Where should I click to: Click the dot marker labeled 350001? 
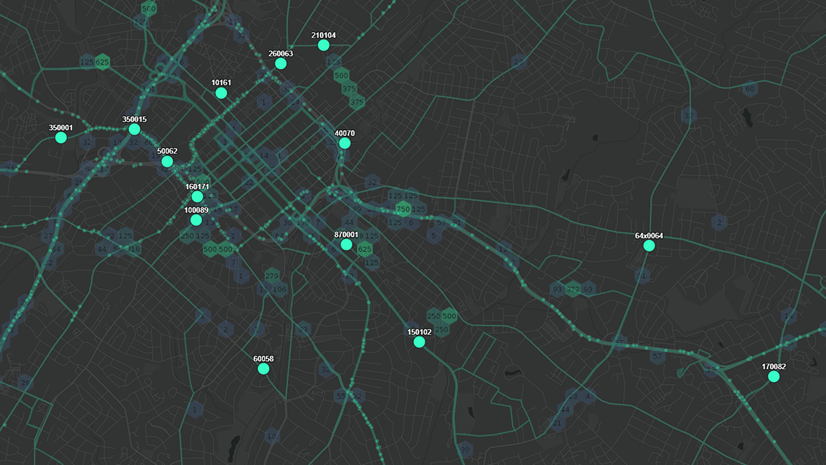[x=61, y=137]
